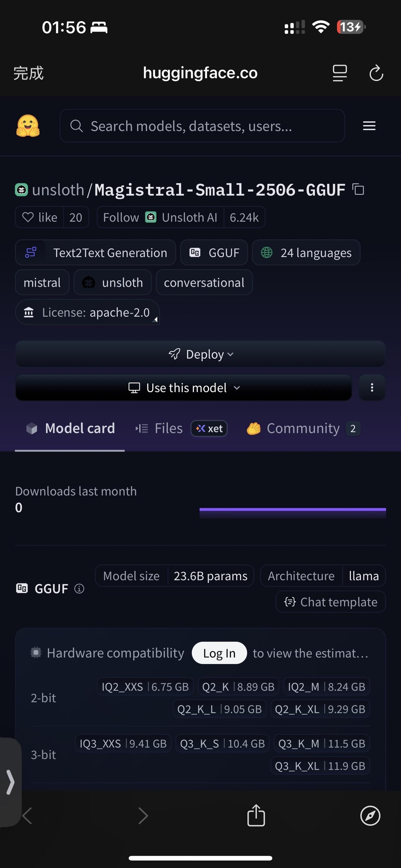Open the Community tab
401x868 pixels.
click(x=304, y=429)
